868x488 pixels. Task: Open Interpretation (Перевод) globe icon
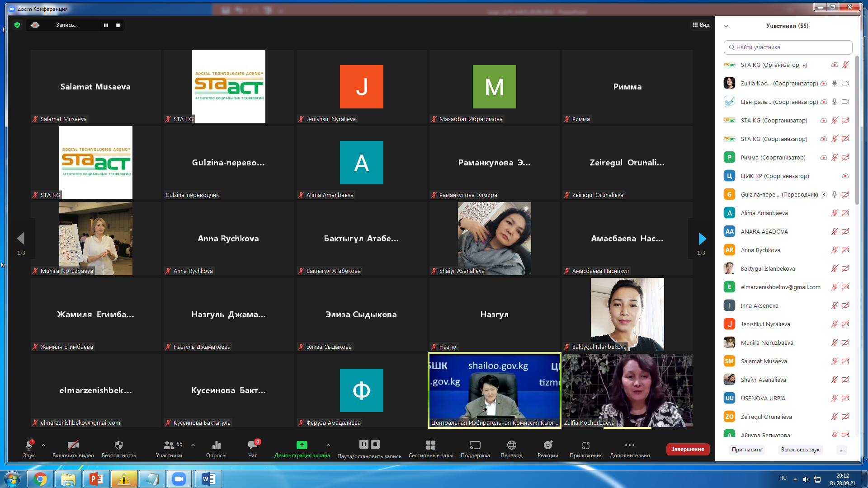(511, 446)
